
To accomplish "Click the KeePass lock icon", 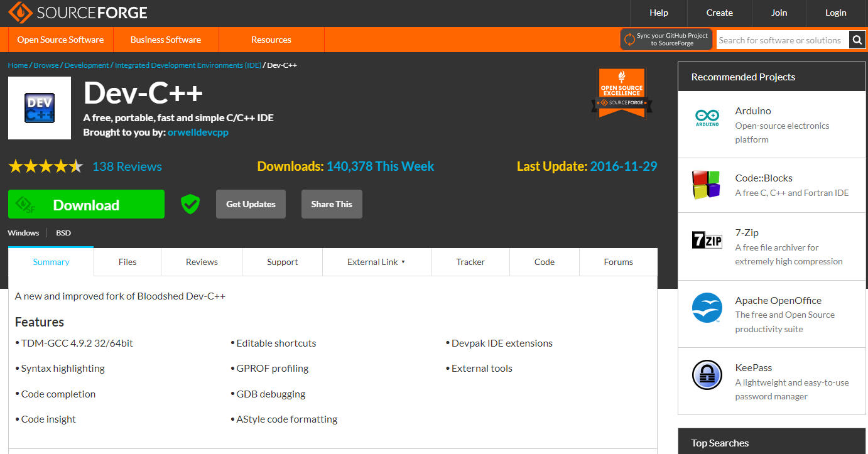I will 707,375.
